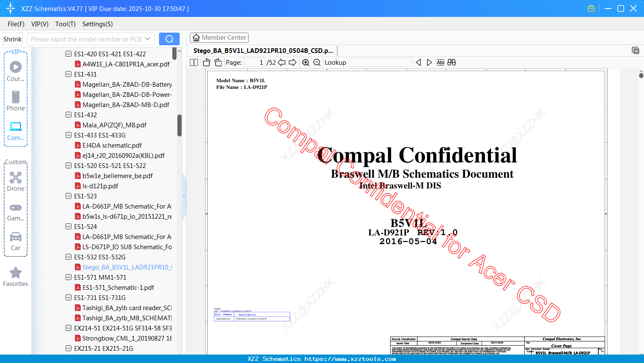The height and width of the screenshot is (363, 644).
Task: Zoom in on the schematic
Action: (x=306, y=62)
